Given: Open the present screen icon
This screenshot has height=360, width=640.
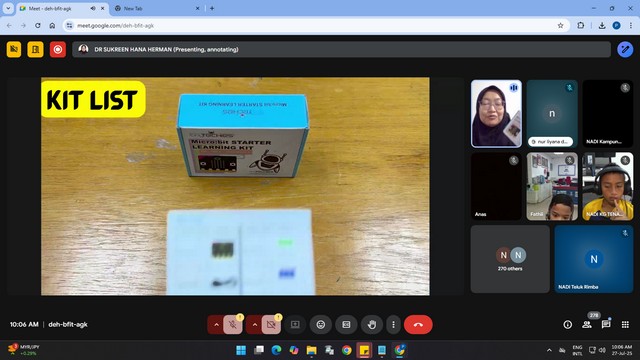Looking at the screenshot, I should (x=295, y=324).
